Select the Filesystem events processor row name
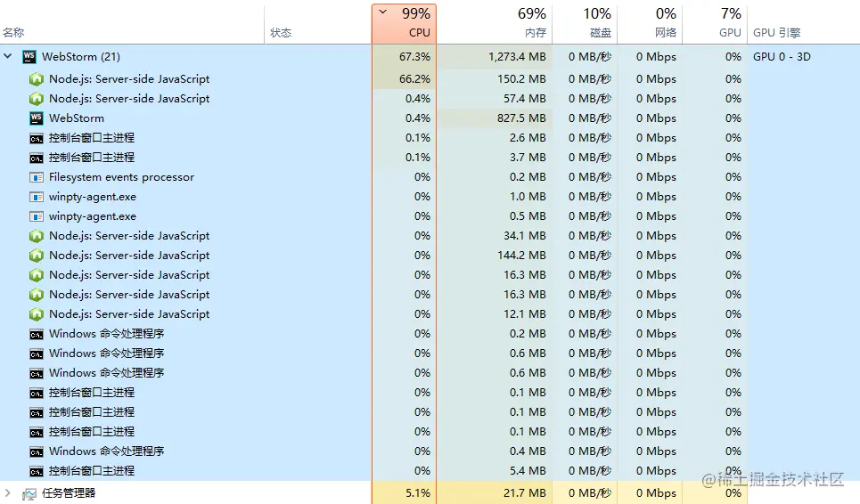Screen dimensions: 860x504 tap(121, 177)
